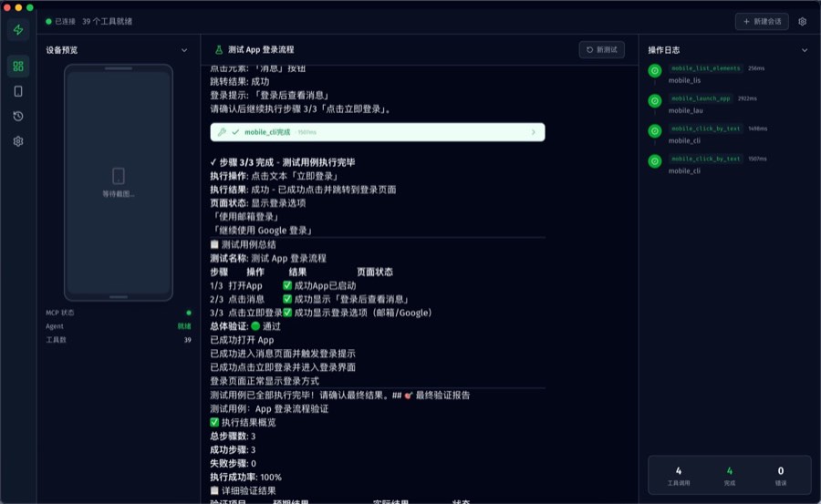Click the 39 个工具就绪 status text
Viewport: 821px width, 504px height.
click(107, 22)
